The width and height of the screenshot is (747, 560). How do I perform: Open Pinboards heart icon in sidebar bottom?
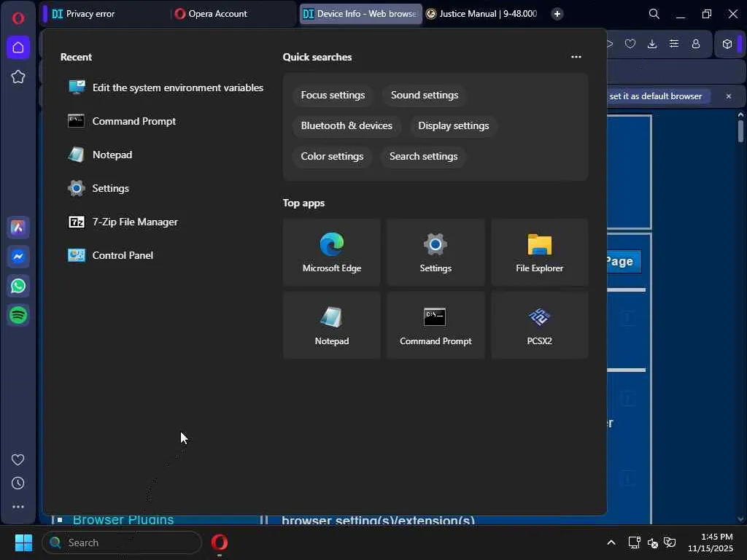click(18, 459)
